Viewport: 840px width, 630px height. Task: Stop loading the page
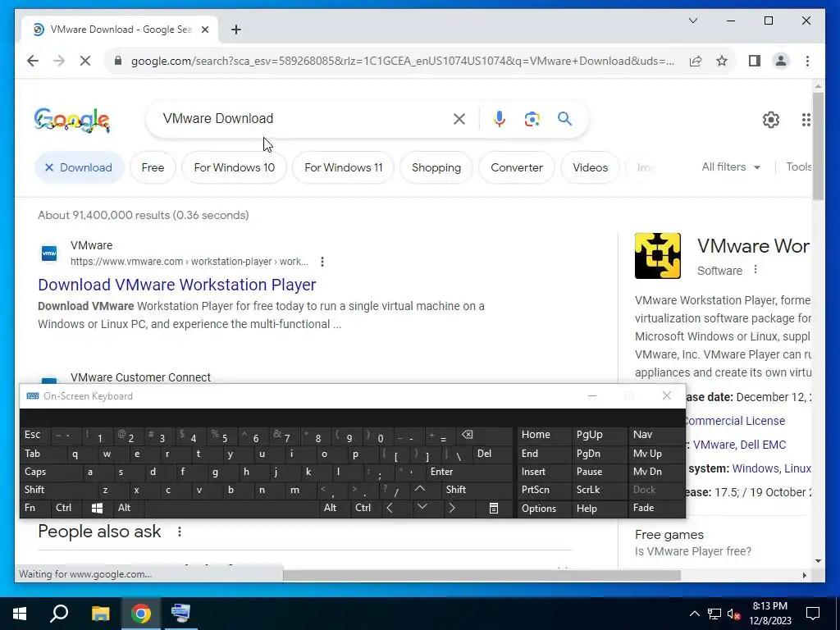click(85, 61)
